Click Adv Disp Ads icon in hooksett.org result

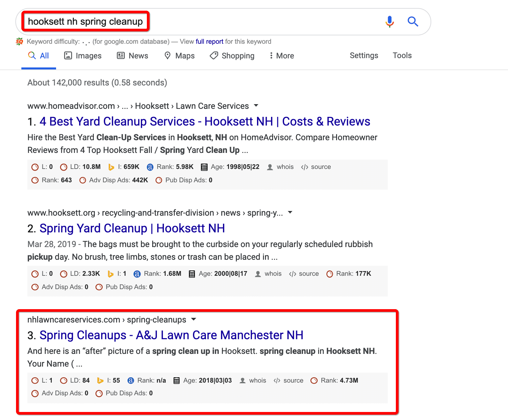click(35, 287)
